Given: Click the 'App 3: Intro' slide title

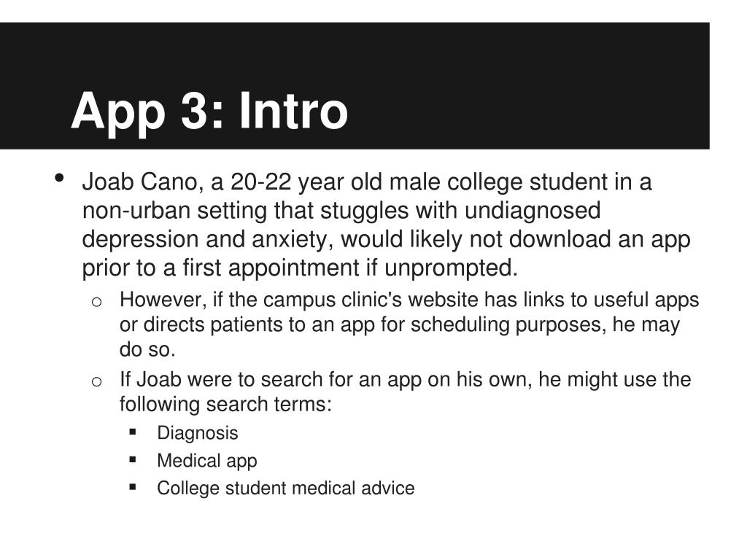Looking at the screenshot, I should point(209,112).
